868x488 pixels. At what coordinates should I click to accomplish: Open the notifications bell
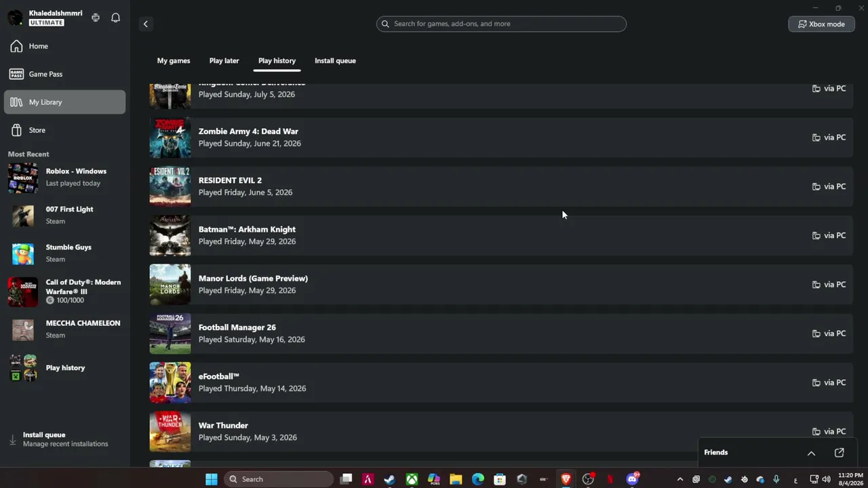(115, 18)
